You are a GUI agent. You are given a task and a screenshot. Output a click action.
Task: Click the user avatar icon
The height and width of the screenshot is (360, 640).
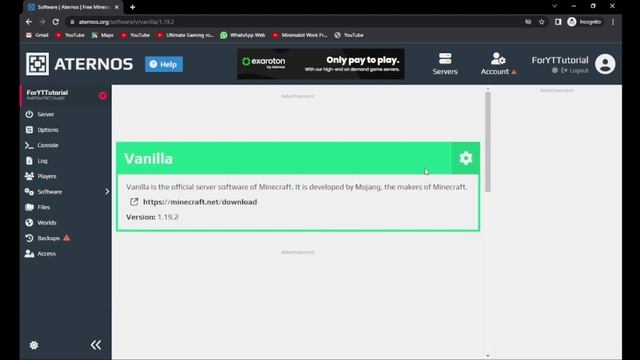(x=605, y=64)
